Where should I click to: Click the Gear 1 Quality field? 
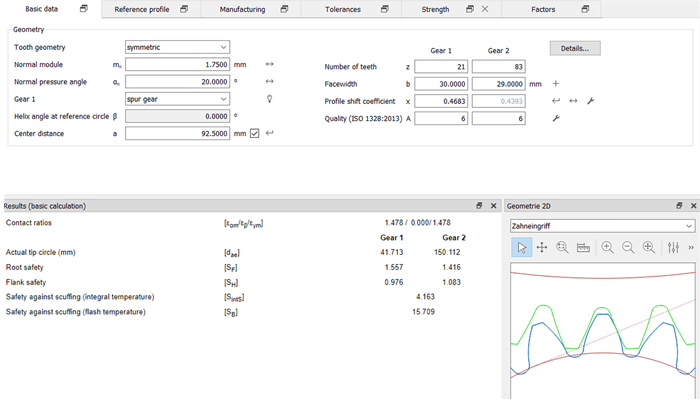point(441,118)
